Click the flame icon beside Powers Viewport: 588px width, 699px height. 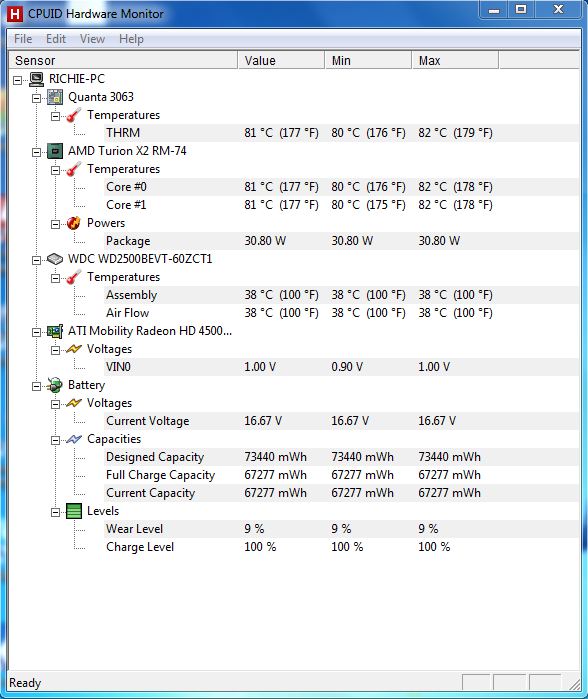pos(74,223)
